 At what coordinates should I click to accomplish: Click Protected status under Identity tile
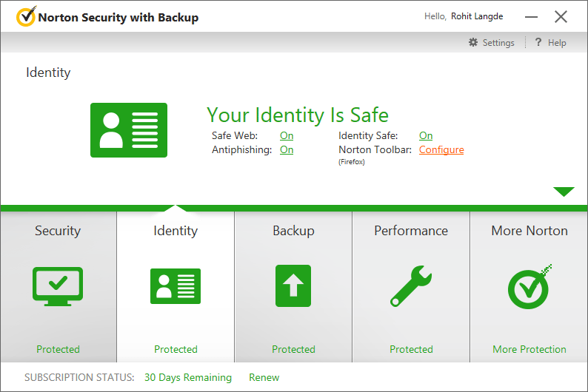[176, 349]
